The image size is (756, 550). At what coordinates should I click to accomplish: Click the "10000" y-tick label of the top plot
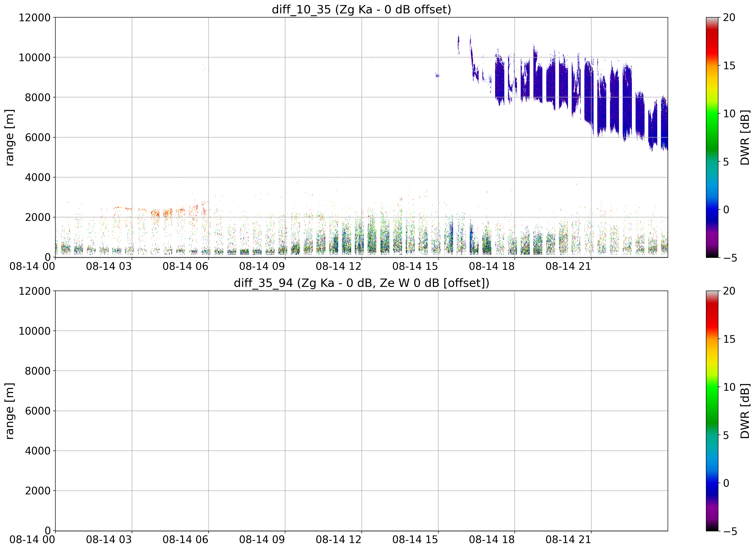coord(35,57)
